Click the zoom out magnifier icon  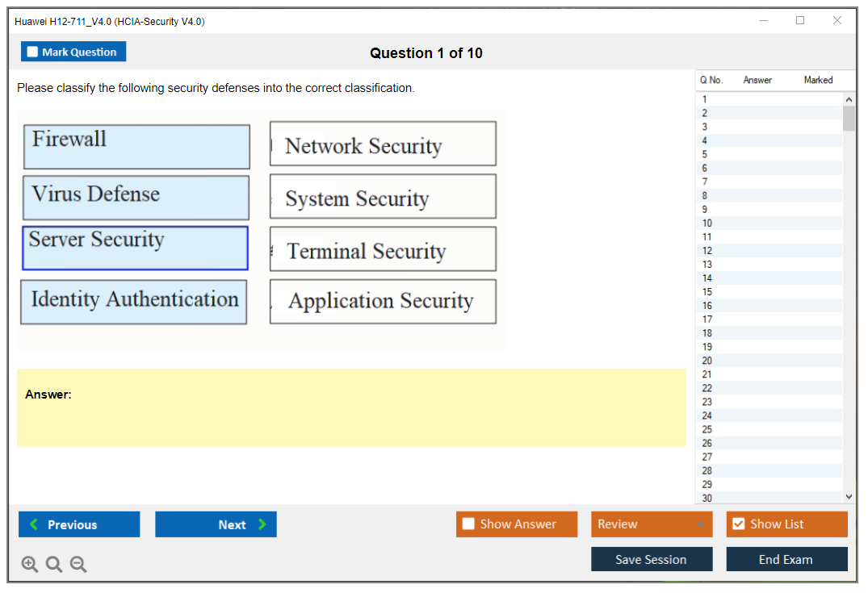click(78, 565)
